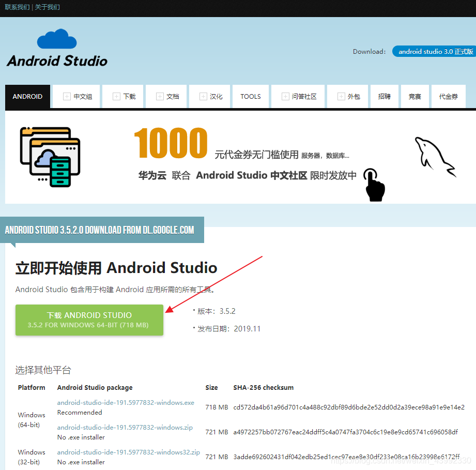Download android-studio-ide-191.5977832-windows.exe
Screen dimensions: 476x470
coord(126,403)
